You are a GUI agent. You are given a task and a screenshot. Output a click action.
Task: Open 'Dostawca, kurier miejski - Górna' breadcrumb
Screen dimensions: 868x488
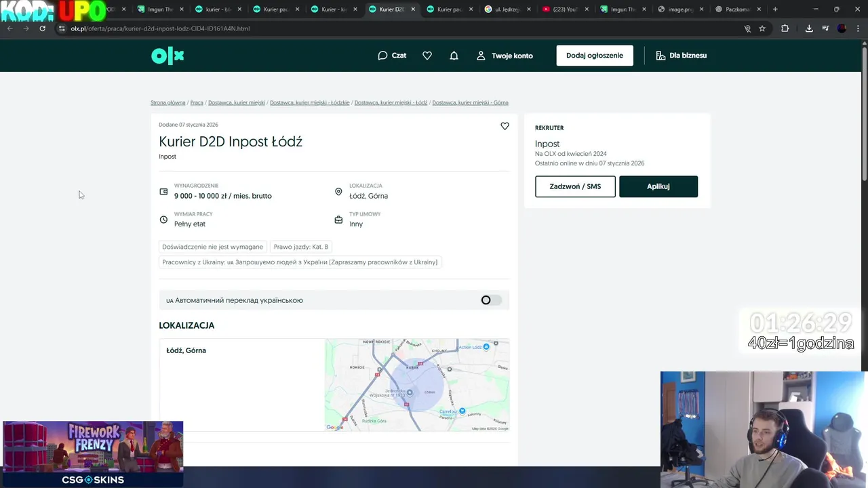point(470,103)
